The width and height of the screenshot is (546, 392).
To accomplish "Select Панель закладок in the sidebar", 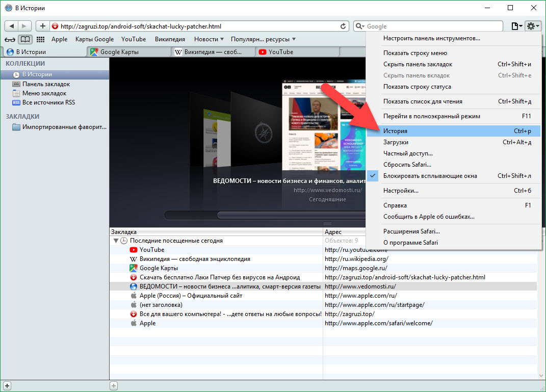I will pos(46,84).
